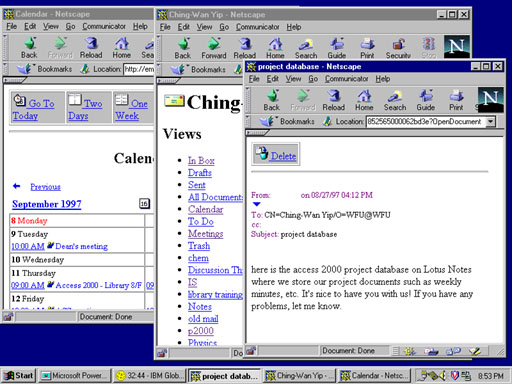The width and height of the screenshot is (512, 384).
Task: Click Security in Ching-Wan Yip window toolbar
Action: (398, 48)
